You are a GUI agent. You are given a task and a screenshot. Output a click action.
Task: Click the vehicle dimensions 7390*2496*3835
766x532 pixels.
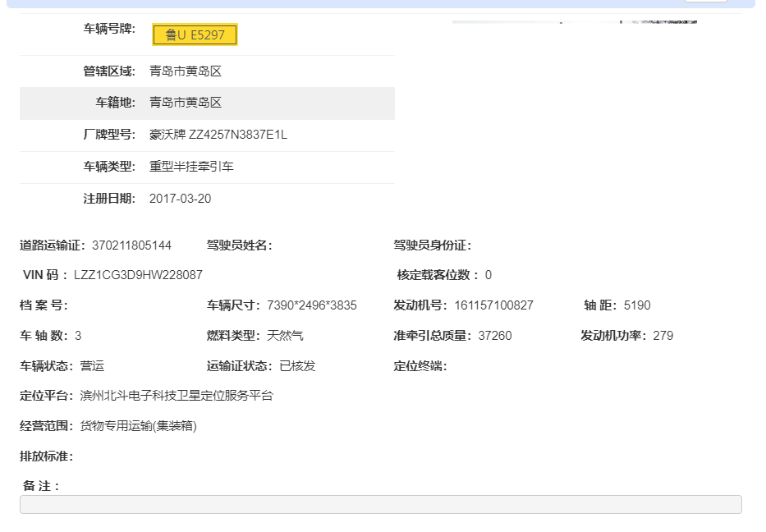312,305
